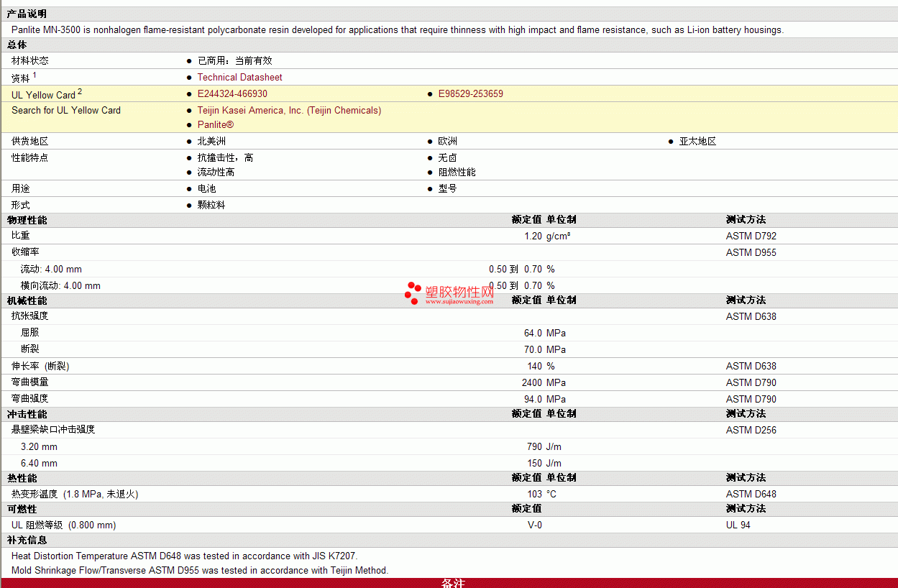
Task: Select the 材料状态 row label
Action: pos(30,60)
